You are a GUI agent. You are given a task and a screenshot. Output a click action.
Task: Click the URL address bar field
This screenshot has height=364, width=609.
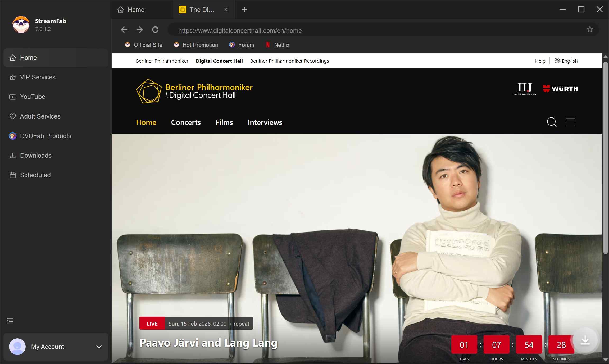pos(370,30)
